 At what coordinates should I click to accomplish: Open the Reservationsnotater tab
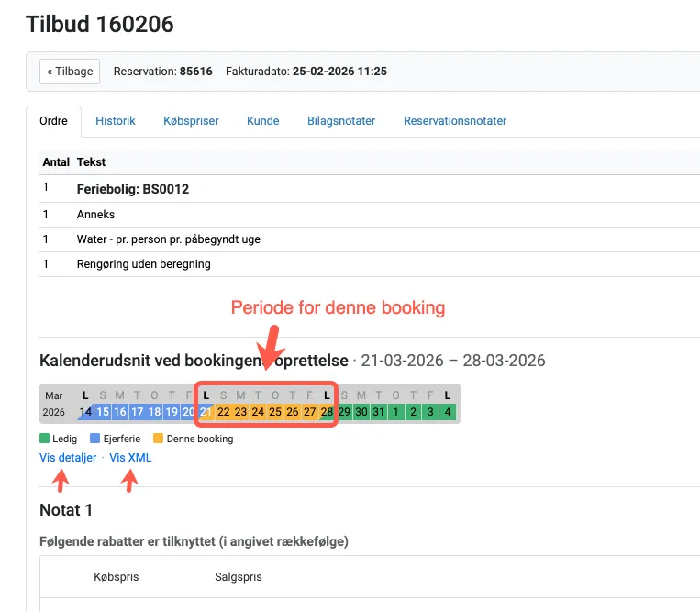point(455,121)
